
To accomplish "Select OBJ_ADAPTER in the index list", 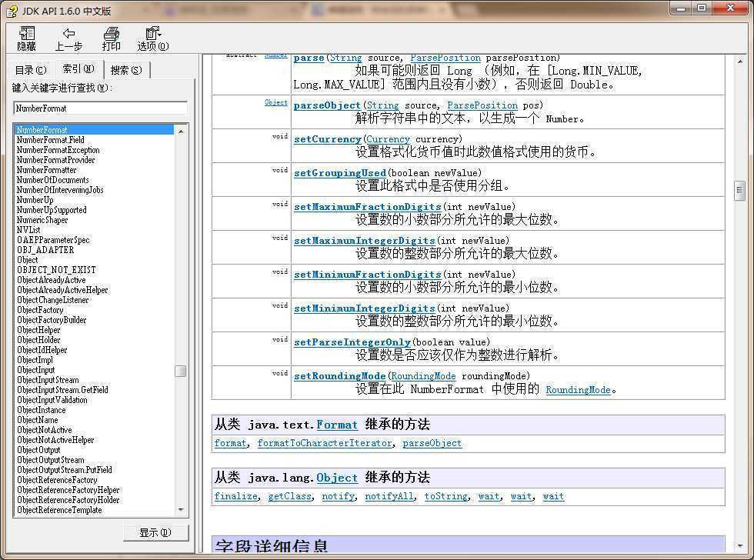I will (x=45, y=250).
